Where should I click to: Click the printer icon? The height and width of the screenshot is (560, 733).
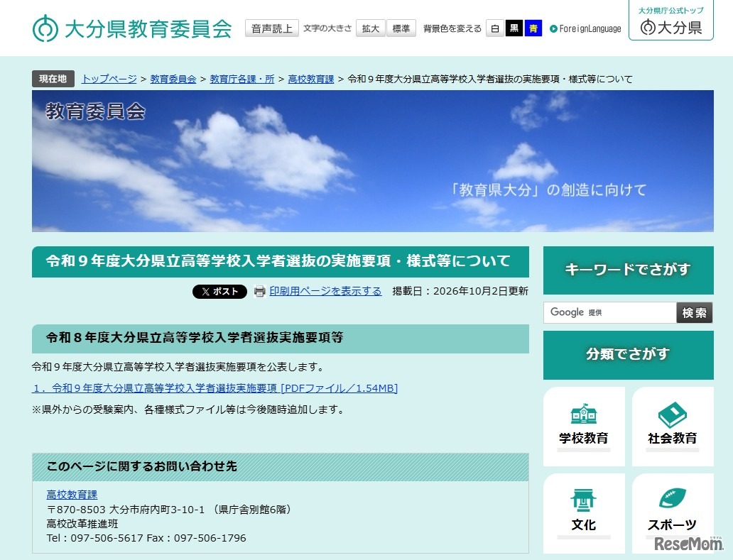point(259,292)
